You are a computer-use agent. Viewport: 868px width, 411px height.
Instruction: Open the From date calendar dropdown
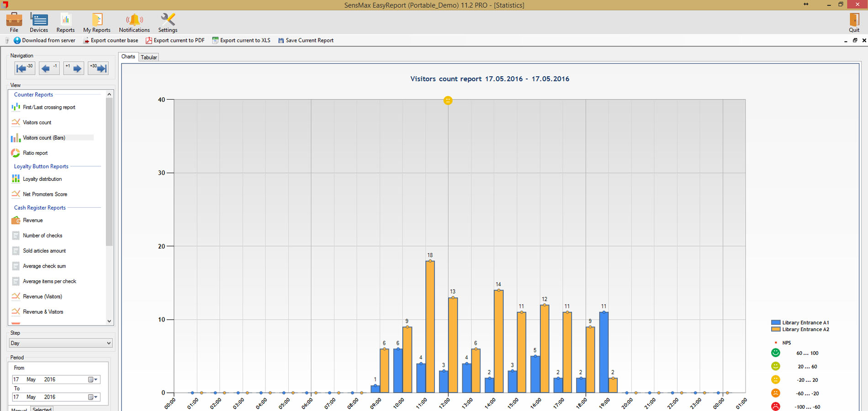tap(93, 379)
